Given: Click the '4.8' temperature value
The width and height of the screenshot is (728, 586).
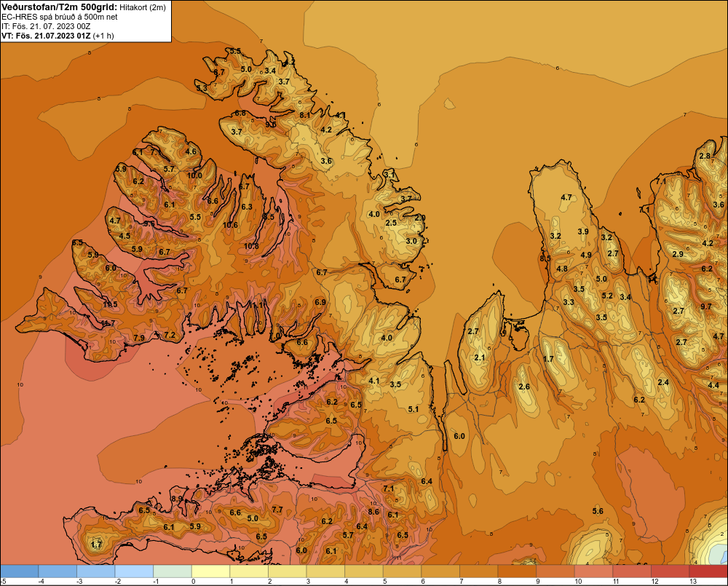Looking at the screenshot, I should click(x=562, y=269).
